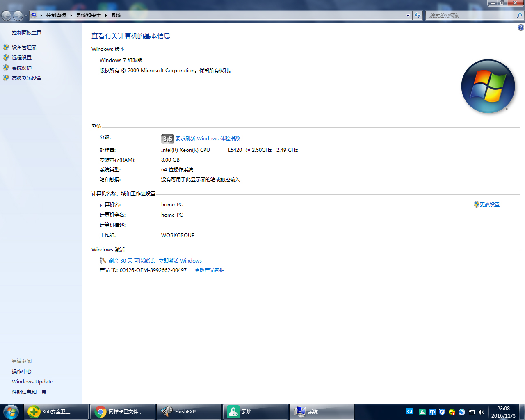Open address bar history dropdown arrow
Viewport: 525px width, 420px height.
coord(408,15)
